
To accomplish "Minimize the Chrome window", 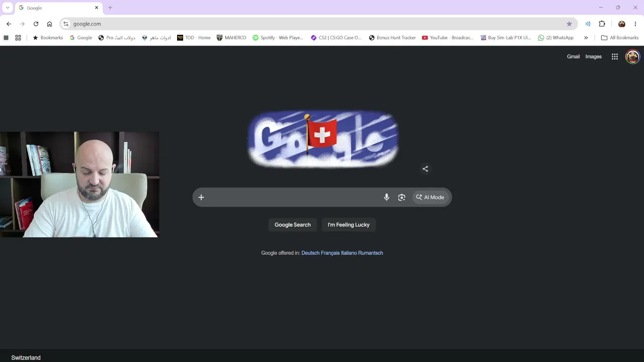I will pyautogui.click(x=601, y=8).
